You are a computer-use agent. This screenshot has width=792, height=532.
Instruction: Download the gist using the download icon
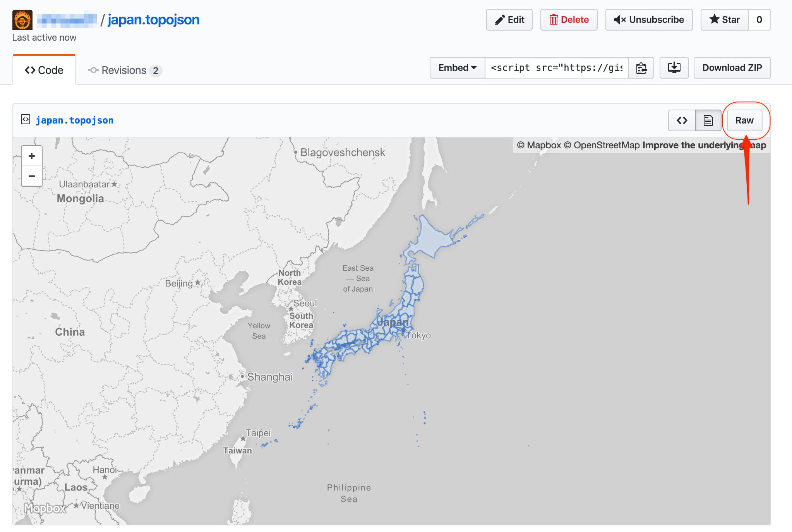tap(674, 68)
